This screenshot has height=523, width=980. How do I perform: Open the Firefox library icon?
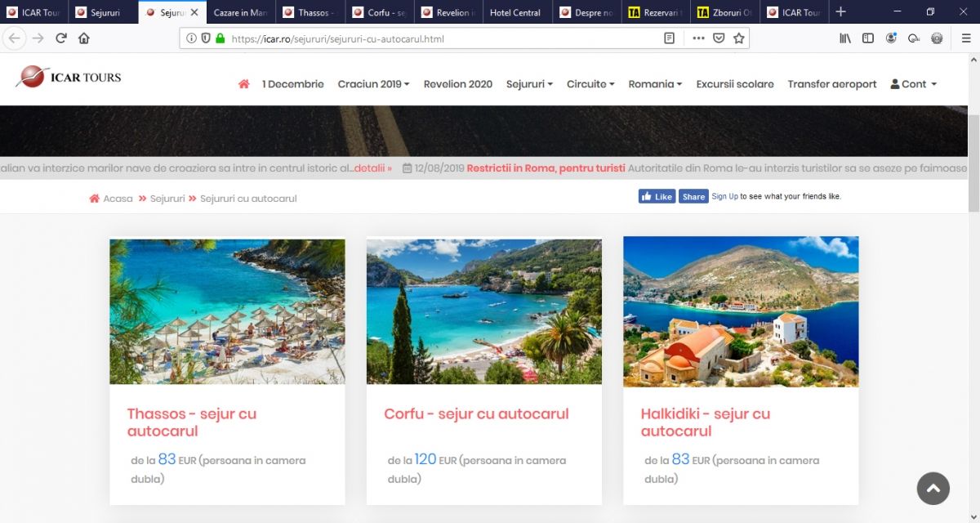tap(845, 38)
